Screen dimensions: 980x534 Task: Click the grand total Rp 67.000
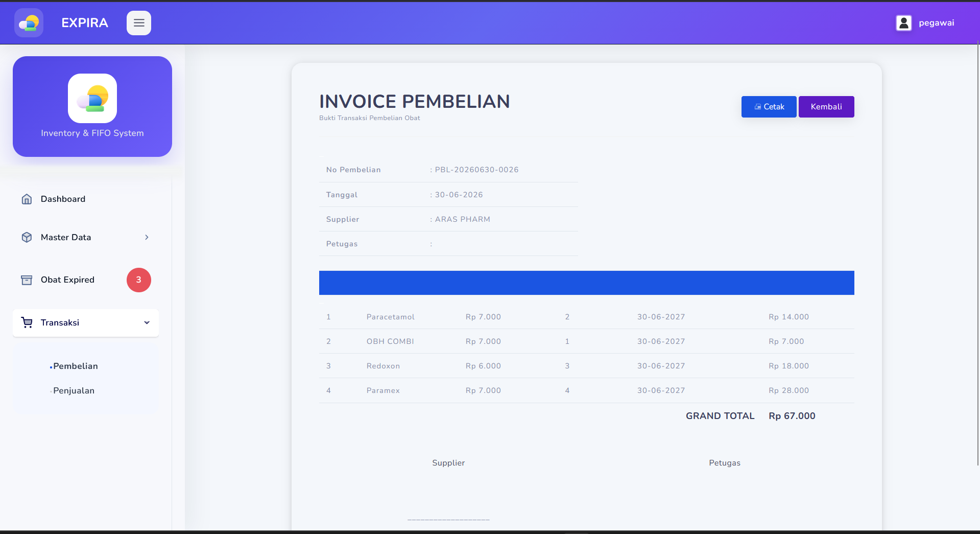click(792, 416)
